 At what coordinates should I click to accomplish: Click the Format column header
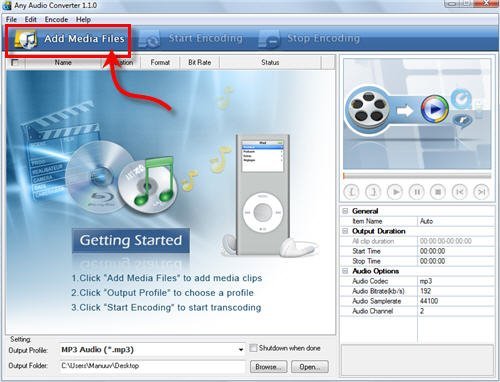[160, 62]
